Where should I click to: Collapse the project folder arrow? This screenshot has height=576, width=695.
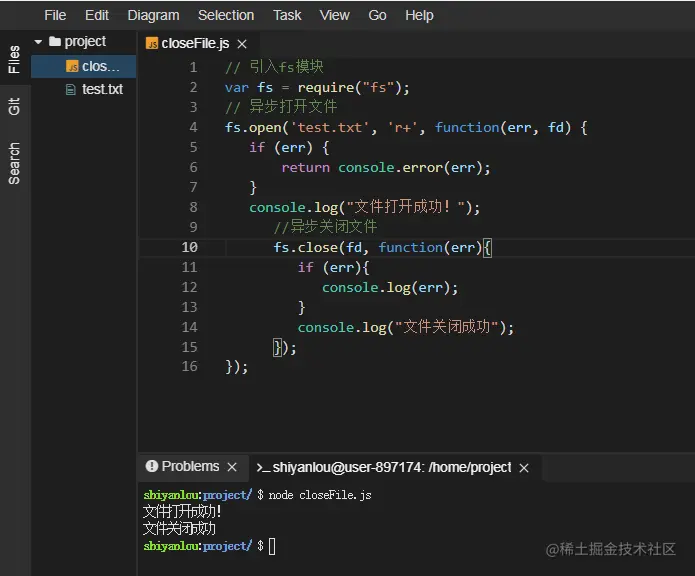tap(38, 42)
